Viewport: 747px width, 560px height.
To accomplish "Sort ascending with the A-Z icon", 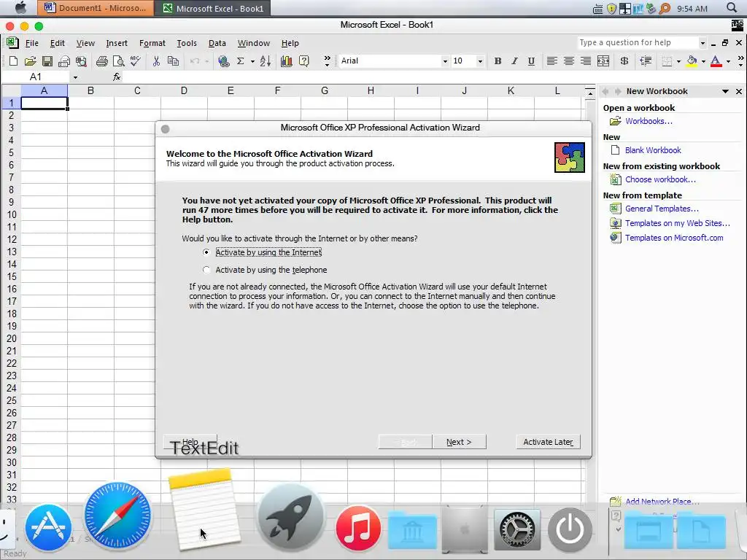I will [266, 61].
